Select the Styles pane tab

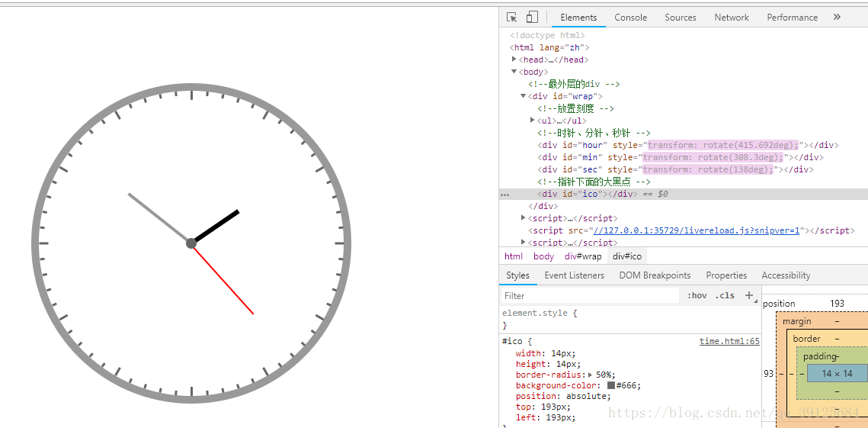click(x=517, y=275)
